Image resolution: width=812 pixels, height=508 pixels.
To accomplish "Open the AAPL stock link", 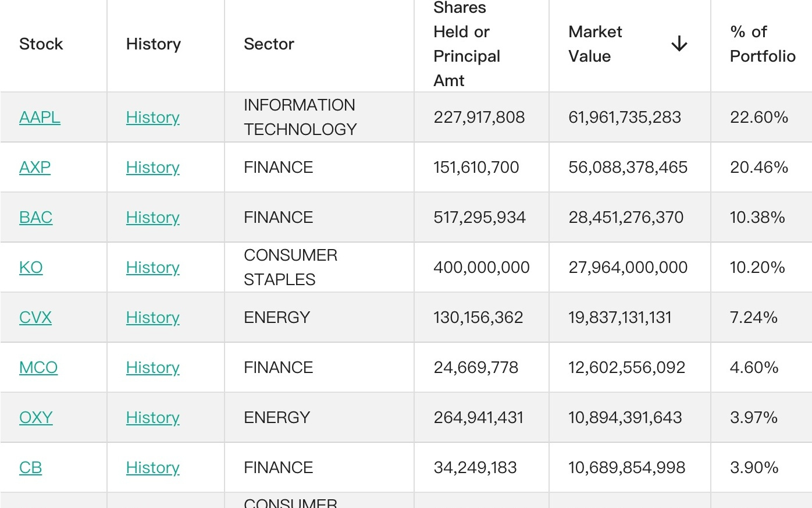I will 40,118.
